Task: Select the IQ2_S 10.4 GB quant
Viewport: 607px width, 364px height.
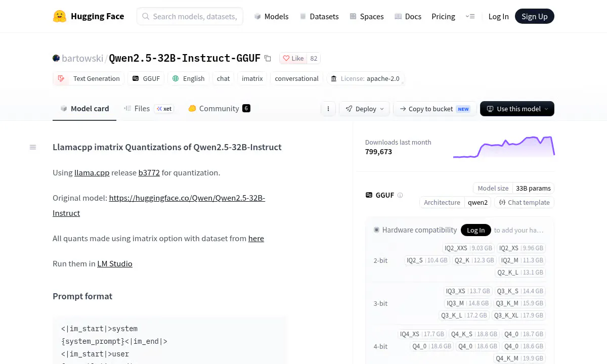Action: [x=427, y=260]
